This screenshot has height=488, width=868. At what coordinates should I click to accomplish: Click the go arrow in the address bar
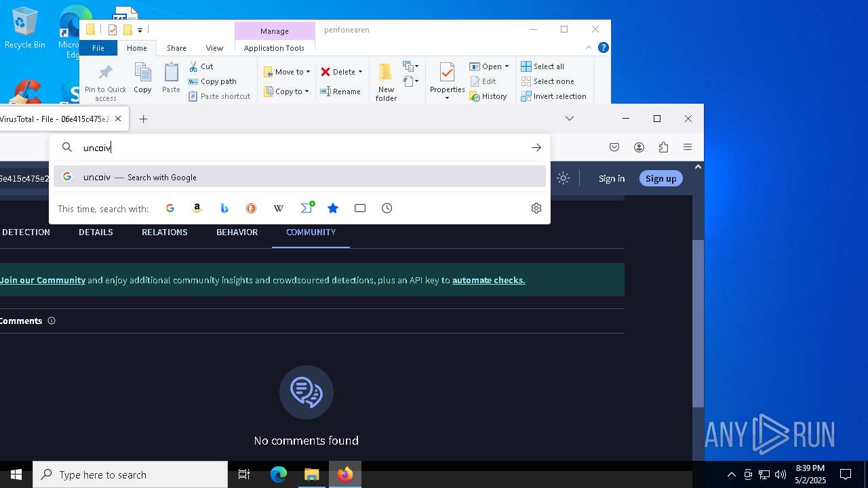pyautogui.click(x=536, y=147)
